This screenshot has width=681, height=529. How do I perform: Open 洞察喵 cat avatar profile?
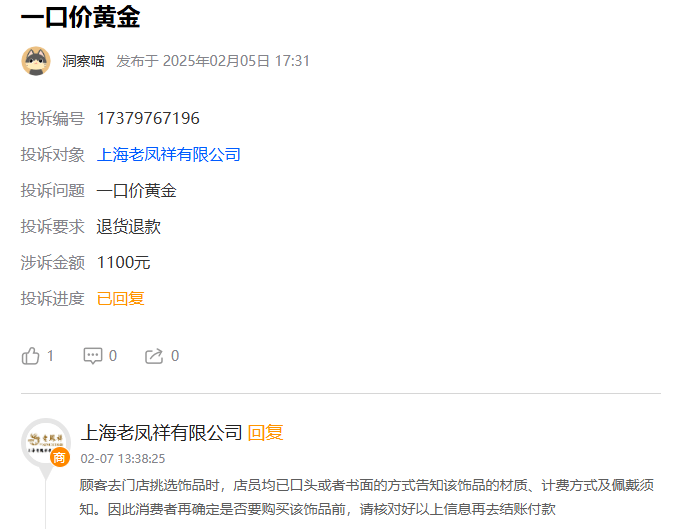36,61
